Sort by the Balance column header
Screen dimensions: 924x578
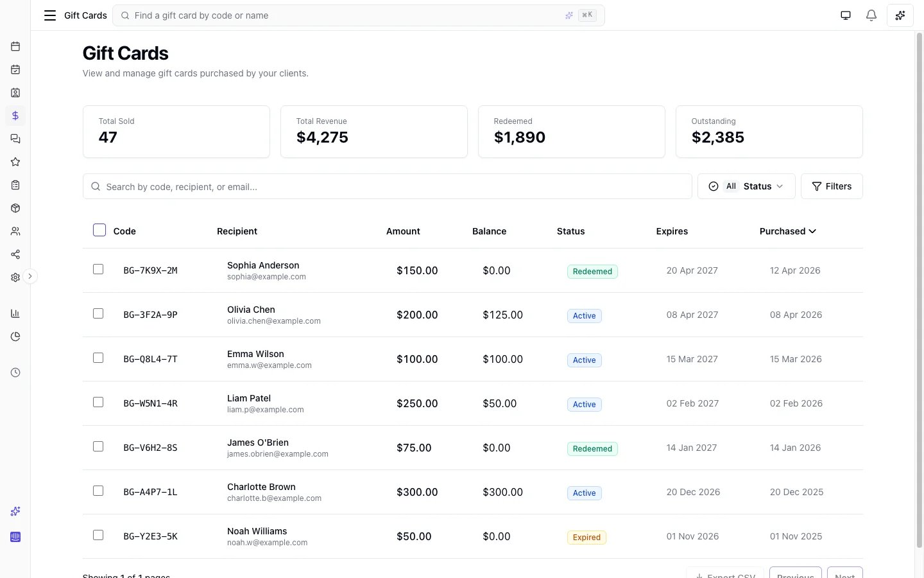coord(489,231)
